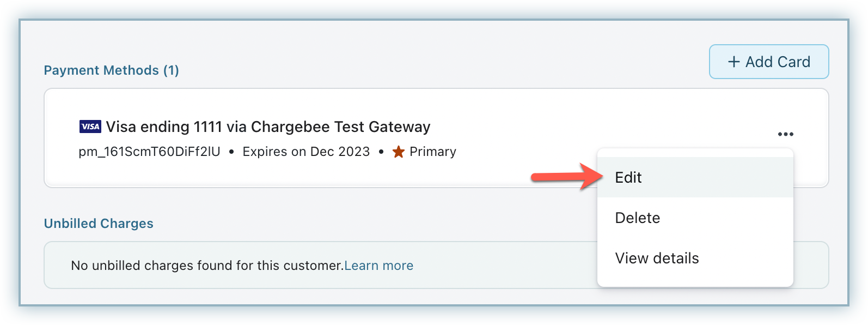The height and width of the screenshot is (325, 868).
Task: Click the Visa card logo
Action: [x=90, y=127]
